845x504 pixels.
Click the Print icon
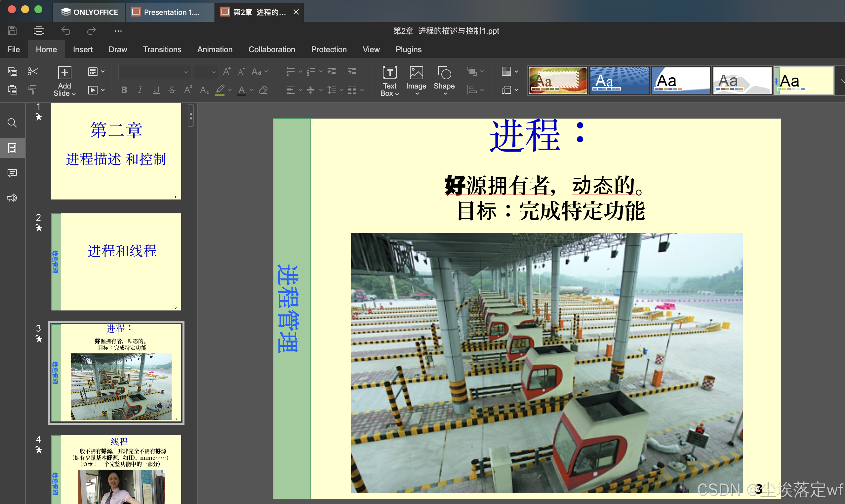(39, 31)
